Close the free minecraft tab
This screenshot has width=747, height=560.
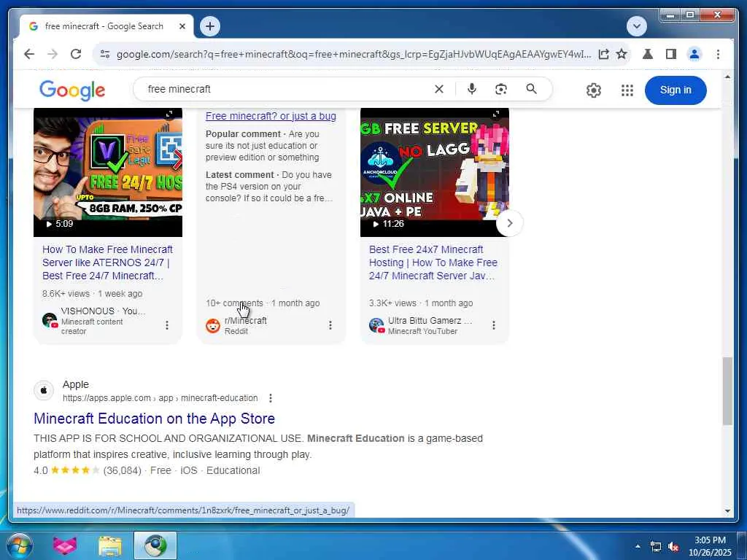[x=182, y=26]
